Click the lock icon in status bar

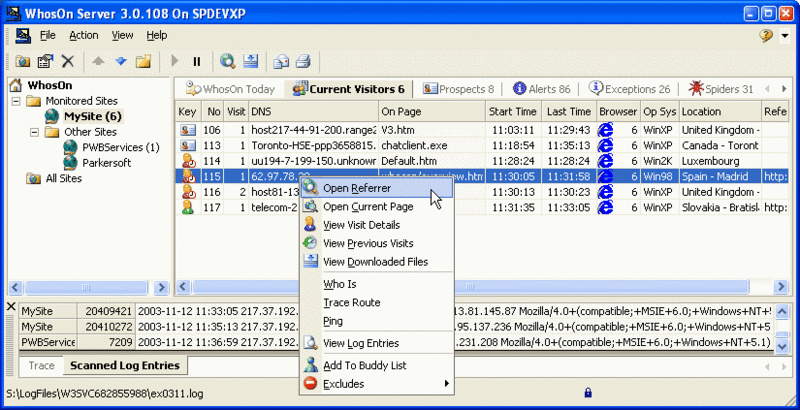588,392
